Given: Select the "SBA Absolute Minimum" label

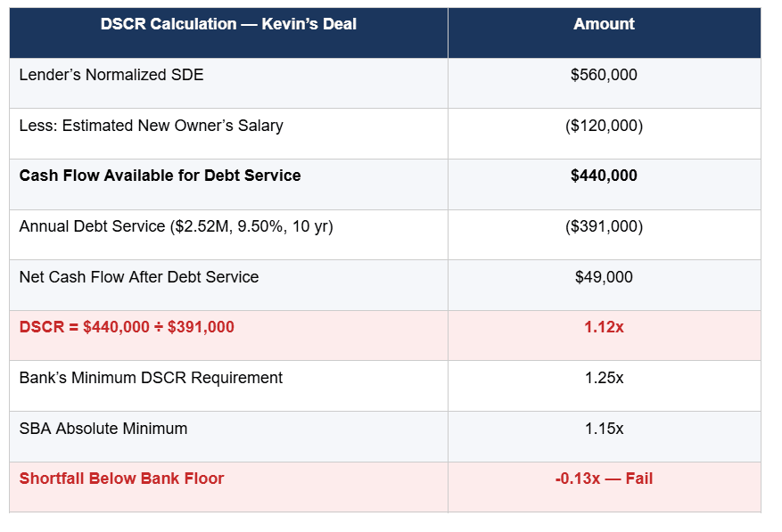Looking at the screenshot, I should point(103,429).
